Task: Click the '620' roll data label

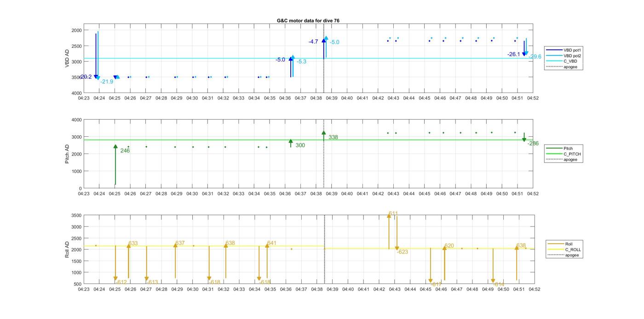Action: click(x=449, y=246)
